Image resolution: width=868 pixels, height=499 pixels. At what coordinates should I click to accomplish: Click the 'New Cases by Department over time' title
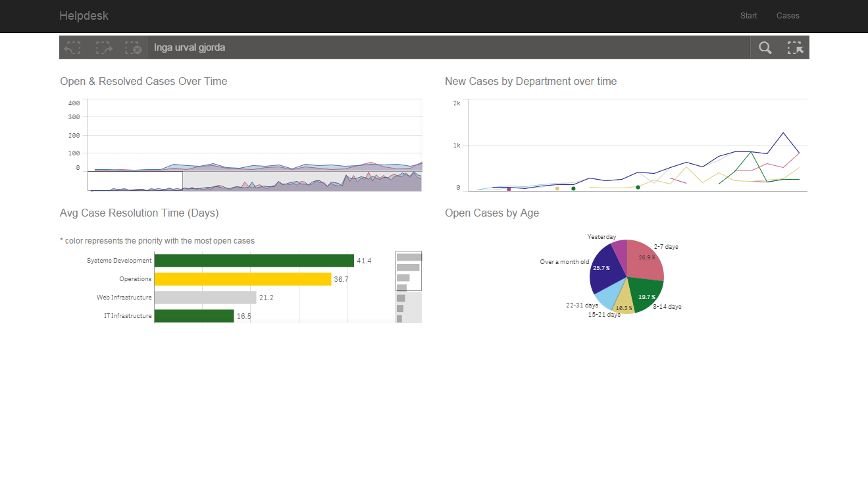point(530,82)
